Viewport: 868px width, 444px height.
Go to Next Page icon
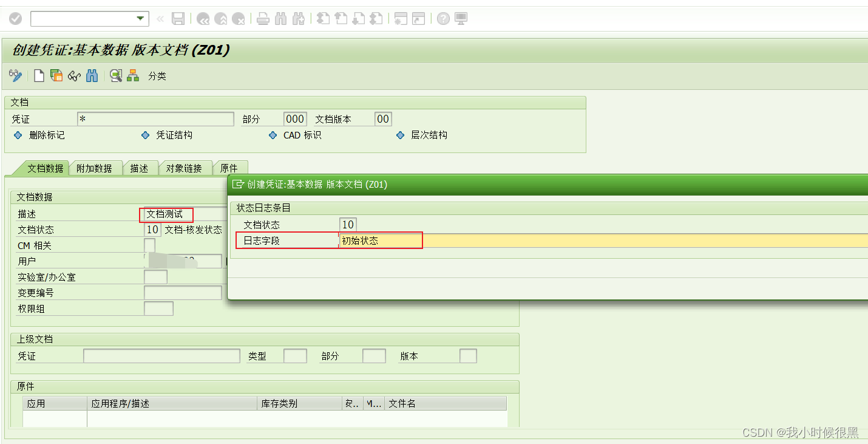(x=359, y=19)
